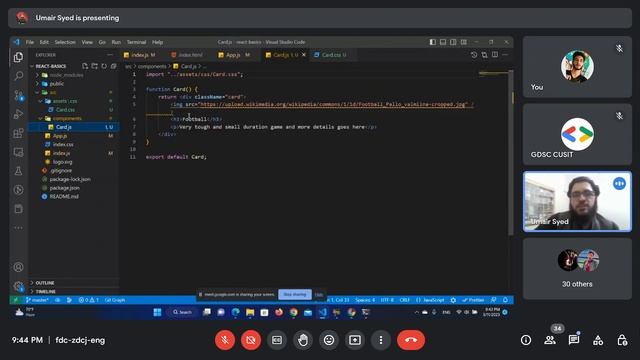Click the Windows Start button in shared taskbar
This screenshot has height=360, width=640.
157,313
